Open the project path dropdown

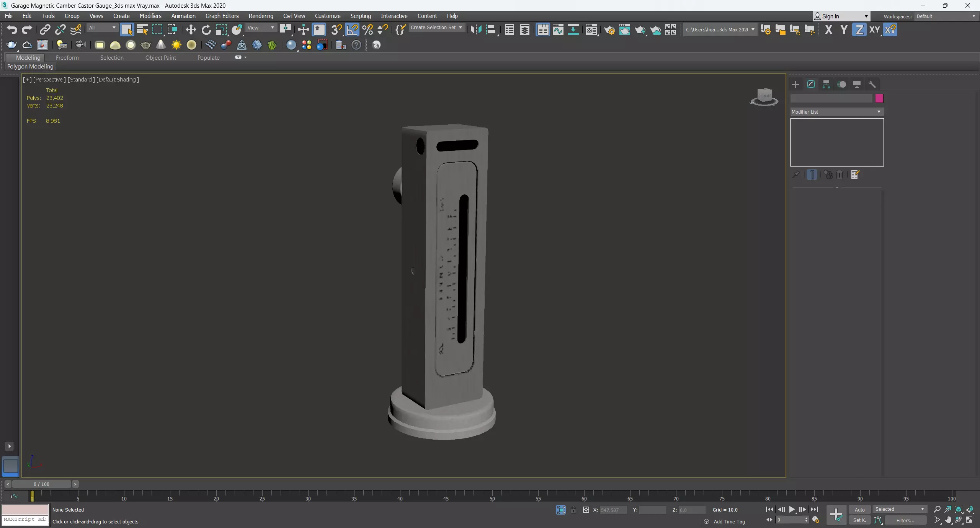point(720,29)
